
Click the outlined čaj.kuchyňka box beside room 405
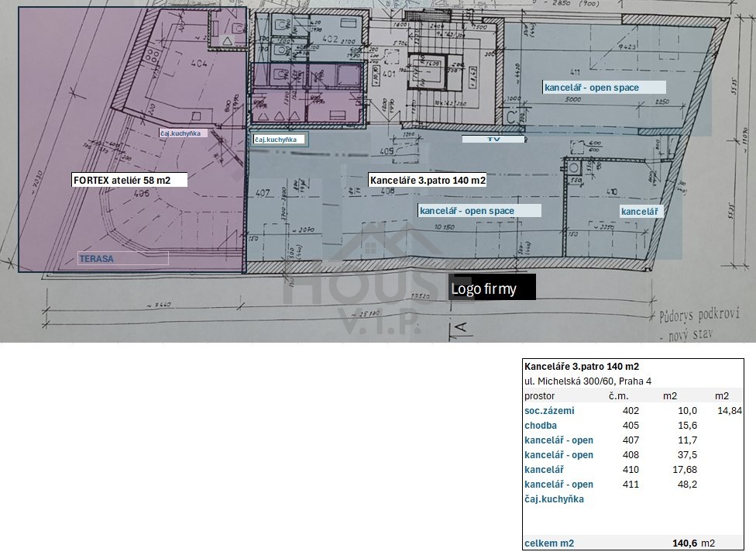pyautogui.click(x=280, y=140)
